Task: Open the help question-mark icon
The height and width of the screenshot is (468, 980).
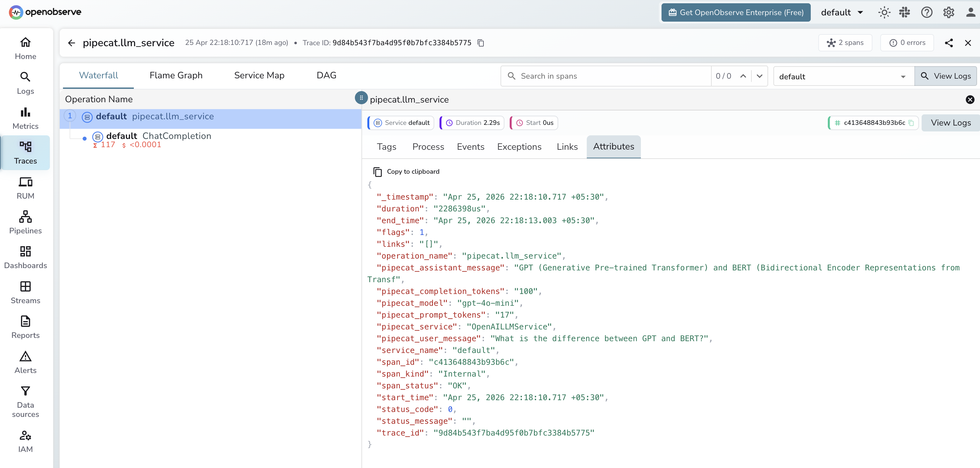Action: pyautogui.click(x=927, y=12)
